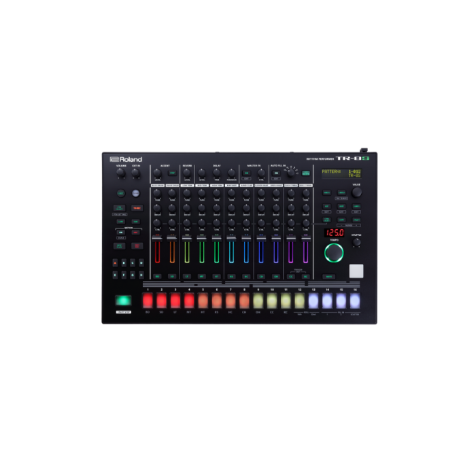
Task: Click the red bass drum level fader
Action: [157, 239]
